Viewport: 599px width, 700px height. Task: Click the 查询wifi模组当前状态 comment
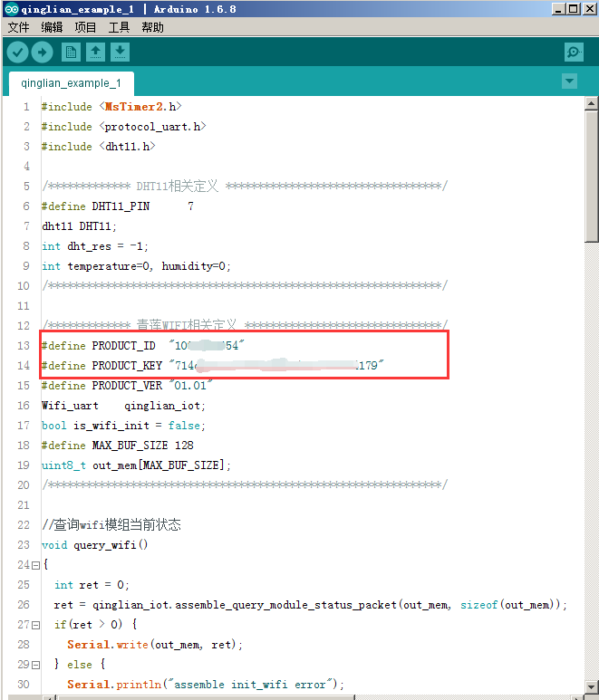(111, 524)
